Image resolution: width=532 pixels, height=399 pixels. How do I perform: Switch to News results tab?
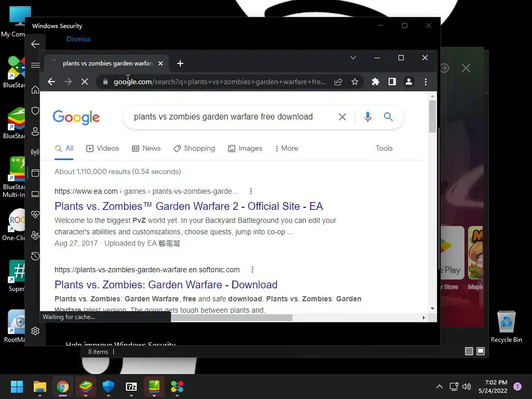(146, 149)
